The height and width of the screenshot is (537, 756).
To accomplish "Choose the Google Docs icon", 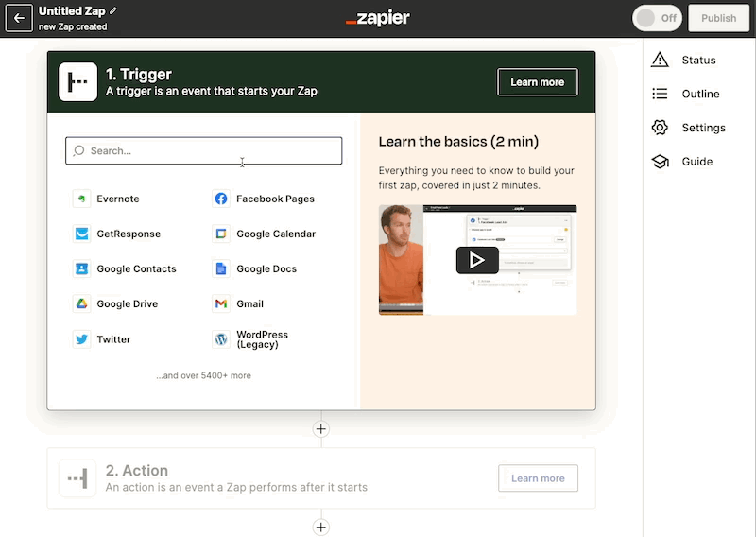I will (221, 268).
